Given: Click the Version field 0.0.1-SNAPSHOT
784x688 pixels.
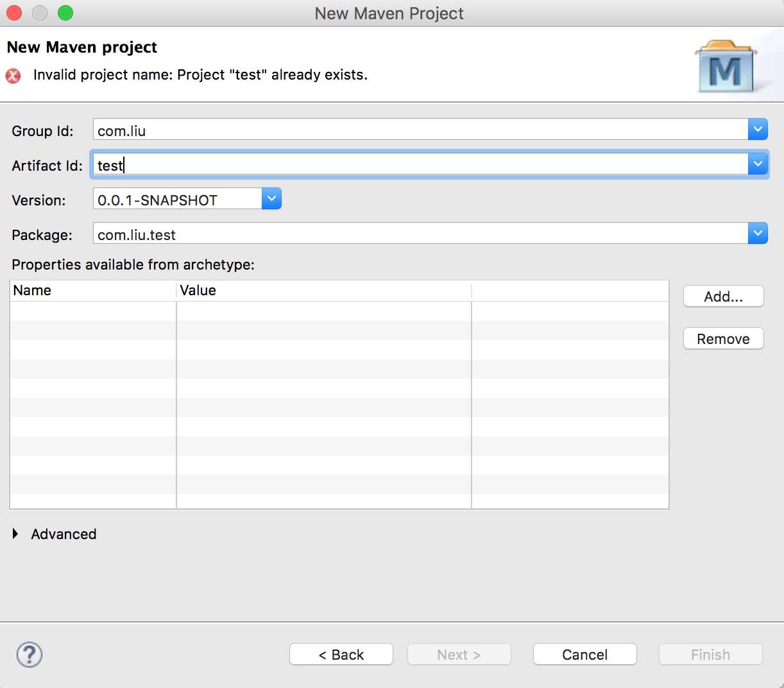Looking at the screenshot, I should point(177,199).
